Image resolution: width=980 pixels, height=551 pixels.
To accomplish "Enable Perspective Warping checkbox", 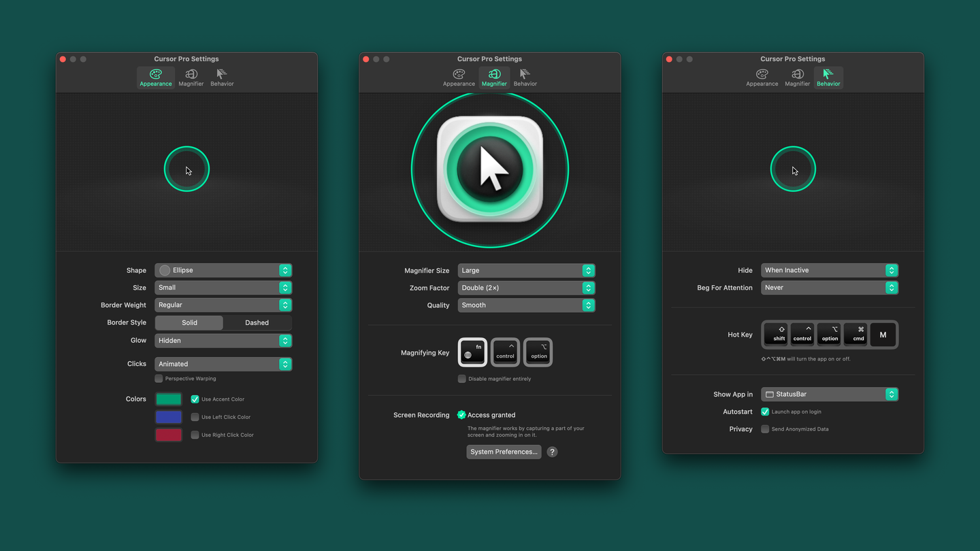I will pos(159,378).
